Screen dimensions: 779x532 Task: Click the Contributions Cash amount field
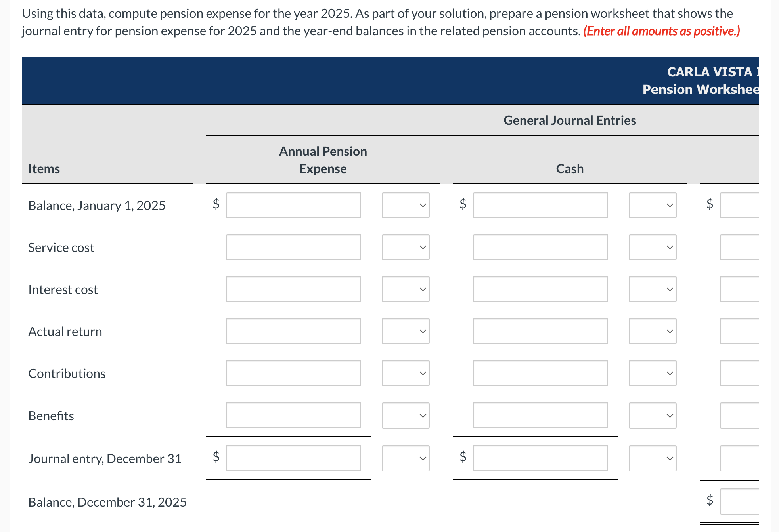click(540, 373)
